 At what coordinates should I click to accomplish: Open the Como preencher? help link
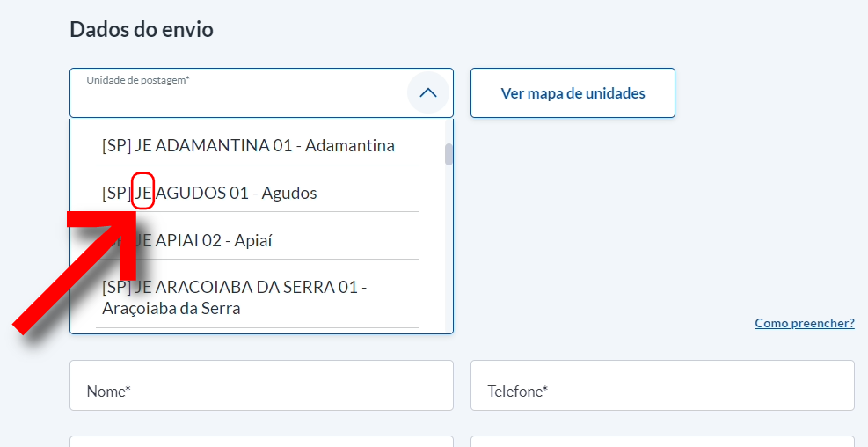[x=804, y=323]
